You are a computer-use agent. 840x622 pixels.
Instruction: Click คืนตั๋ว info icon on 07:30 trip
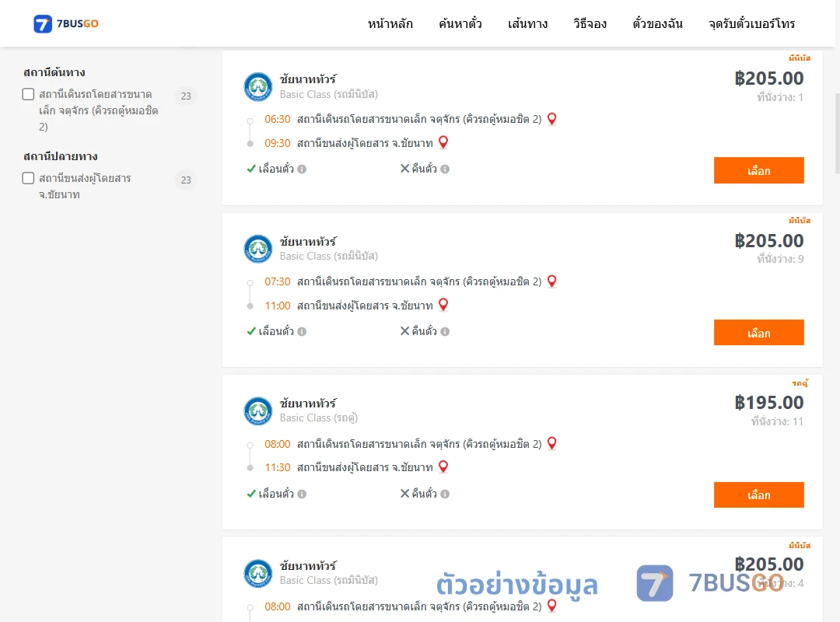coord(445,332)
